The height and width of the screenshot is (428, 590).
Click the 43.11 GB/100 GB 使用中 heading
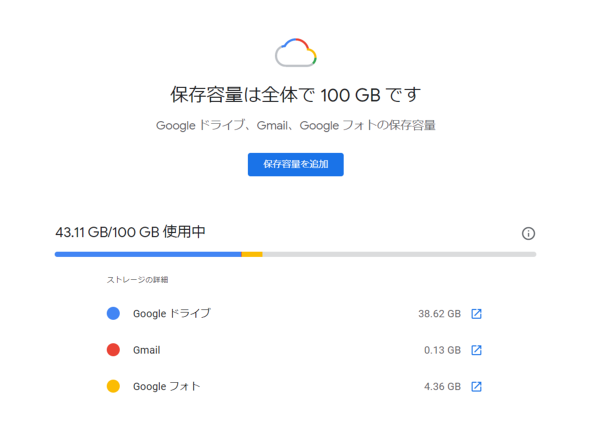pos(130,232)
